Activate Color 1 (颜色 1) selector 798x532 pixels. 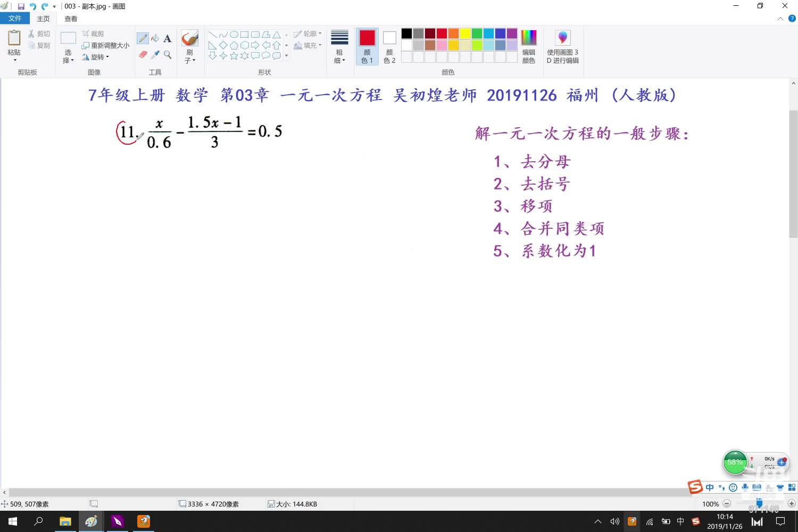click(367, 47)
